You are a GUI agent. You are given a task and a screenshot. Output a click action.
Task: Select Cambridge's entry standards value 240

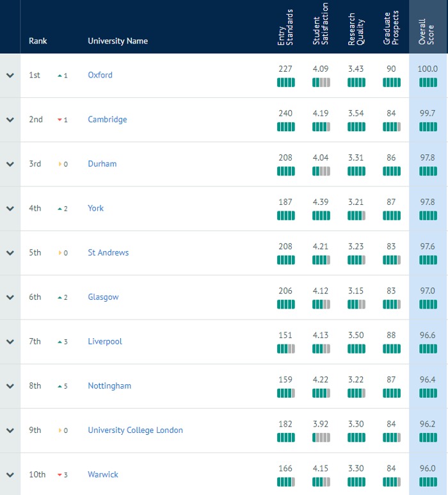pos(285,113)
